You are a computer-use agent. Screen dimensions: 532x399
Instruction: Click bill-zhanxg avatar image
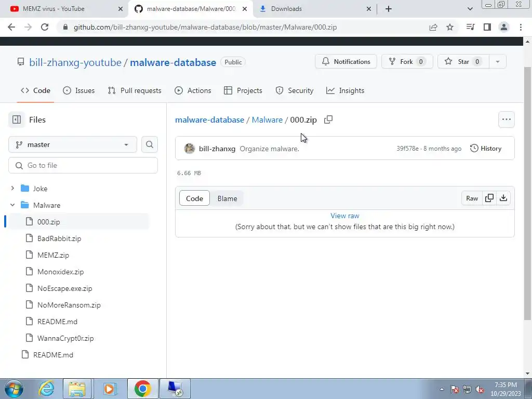pyautogui.click(x=190, y=148)
